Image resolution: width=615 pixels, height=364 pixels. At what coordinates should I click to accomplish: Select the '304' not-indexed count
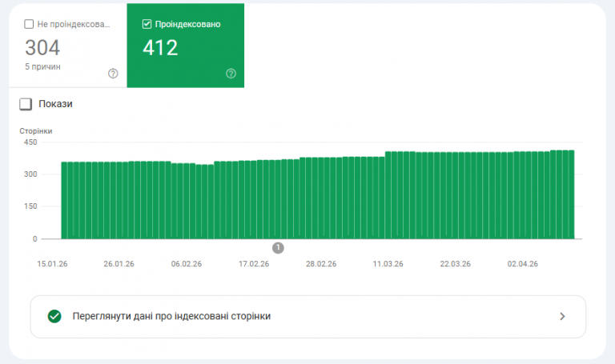(x=42, y=48)
